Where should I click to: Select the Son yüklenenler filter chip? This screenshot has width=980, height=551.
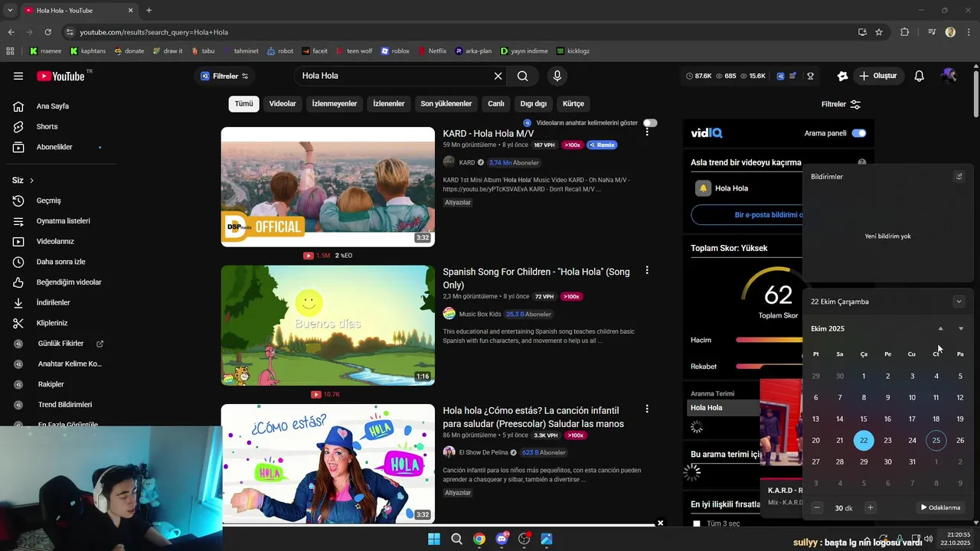point(446,104)
